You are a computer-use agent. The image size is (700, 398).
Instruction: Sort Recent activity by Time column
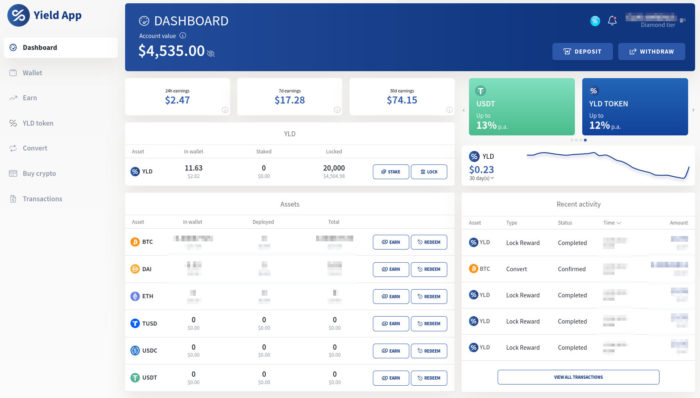pos(612,223)
